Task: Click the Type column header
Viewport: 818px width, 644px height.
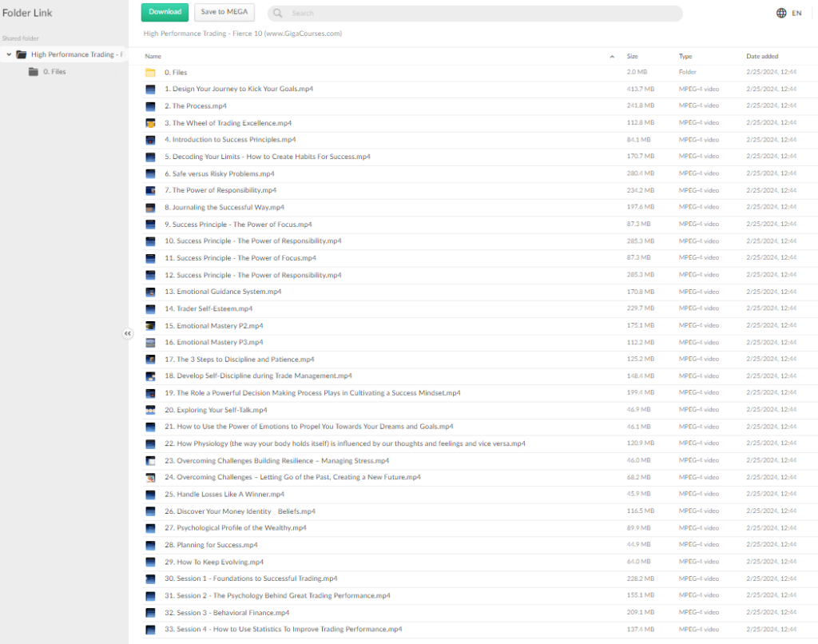Action: pos(685,57)
